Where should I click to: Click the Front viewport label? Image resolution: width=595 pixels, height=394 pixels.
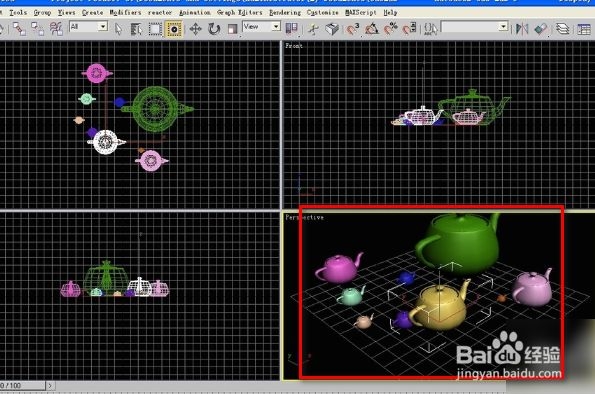tap(294, 46)
